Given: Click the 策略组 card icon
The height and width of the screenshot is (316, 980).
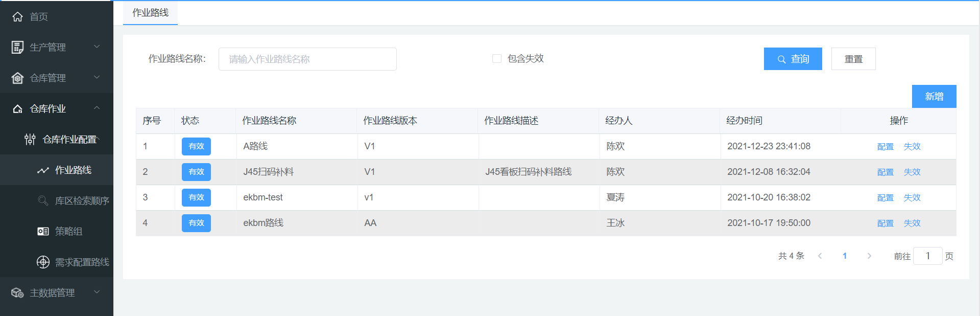Looking at the screenshot, I should (x=43, y=231).
